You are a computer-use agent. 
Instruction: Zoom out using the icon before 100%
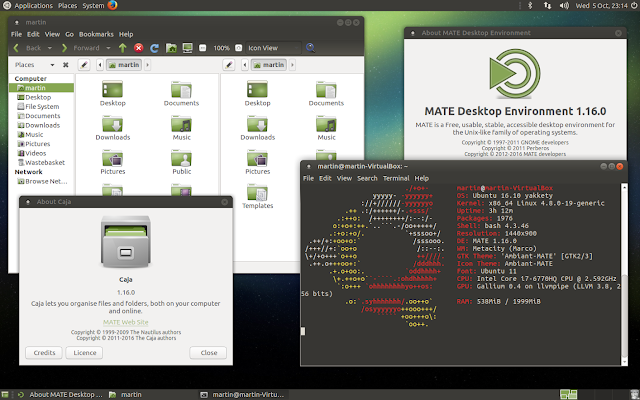(202, 48)
